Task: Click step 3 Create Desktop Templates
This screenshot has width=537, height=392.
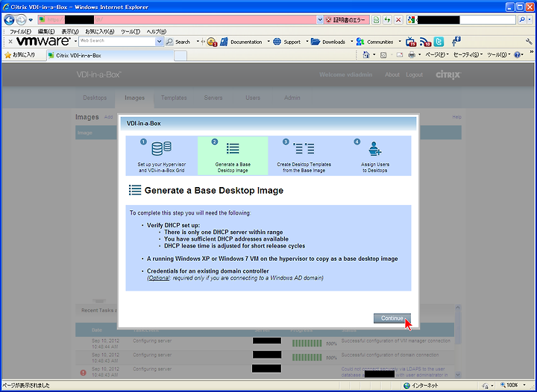Action: pos(304,156)
